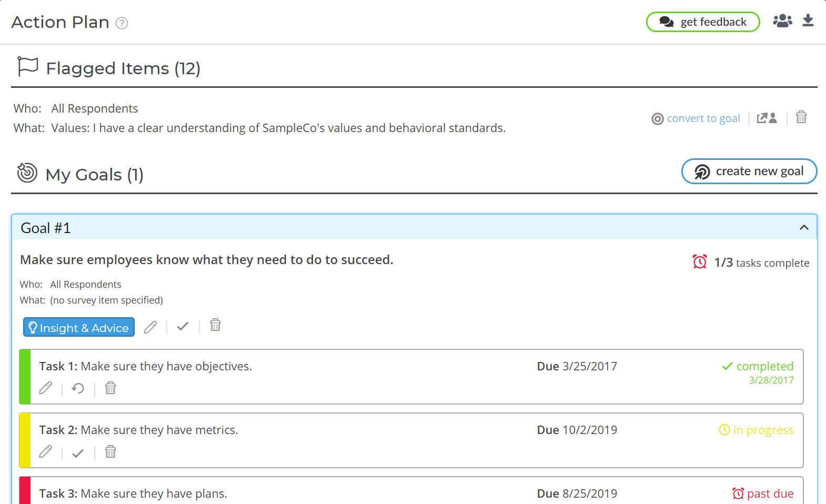Download the action plan
Image resolution: width=826 pixels, height=504 pixels.
(808, 21)
